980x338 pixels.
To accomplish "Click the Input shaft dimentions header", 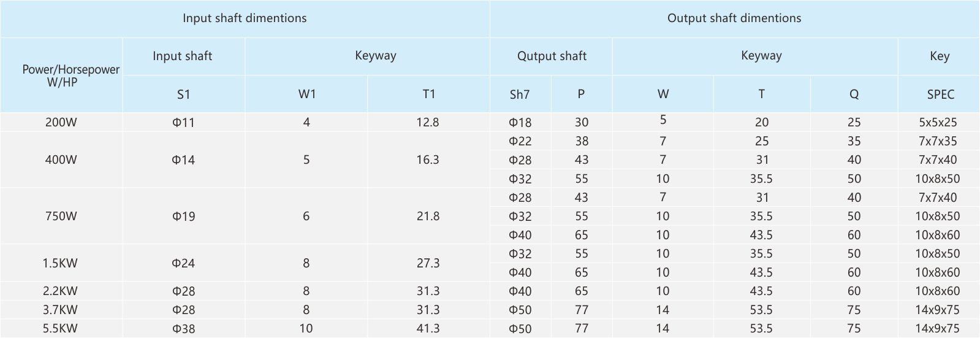I will (x=245, y=18).
